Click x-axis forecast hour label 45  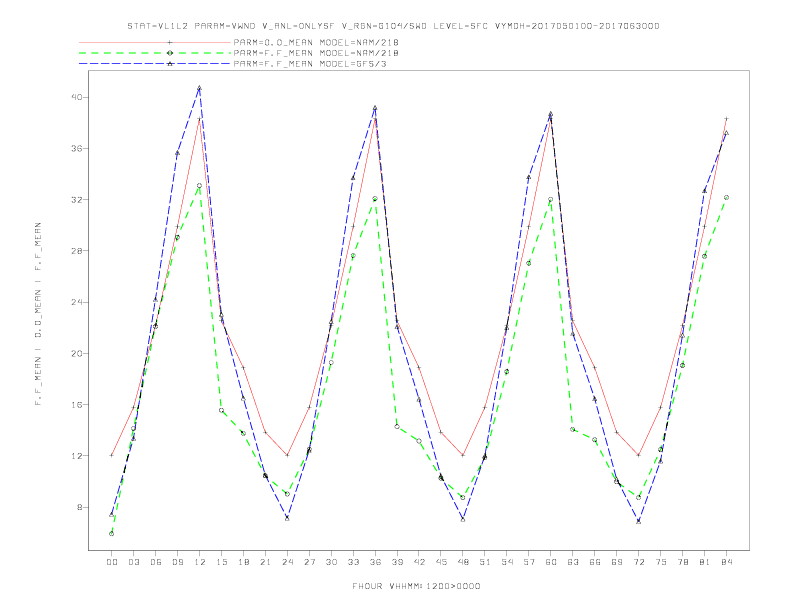[x=441, y=562]
